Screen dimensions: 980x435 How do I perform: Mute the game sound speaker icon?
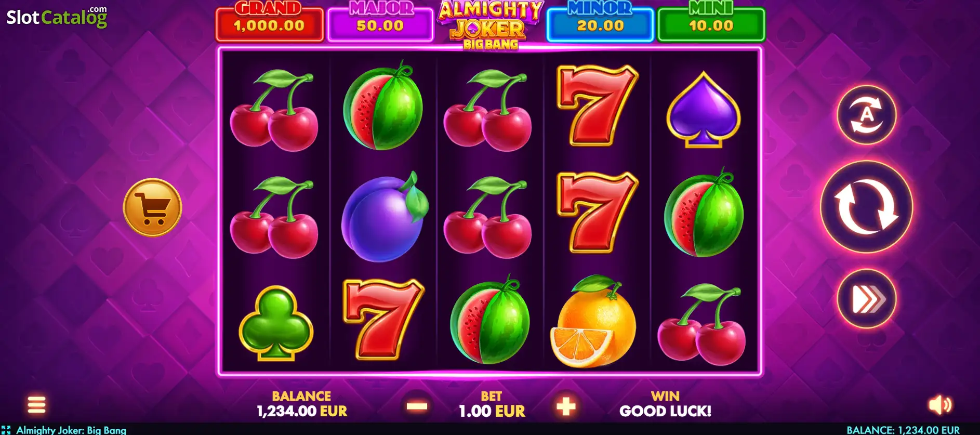point(940,404)
